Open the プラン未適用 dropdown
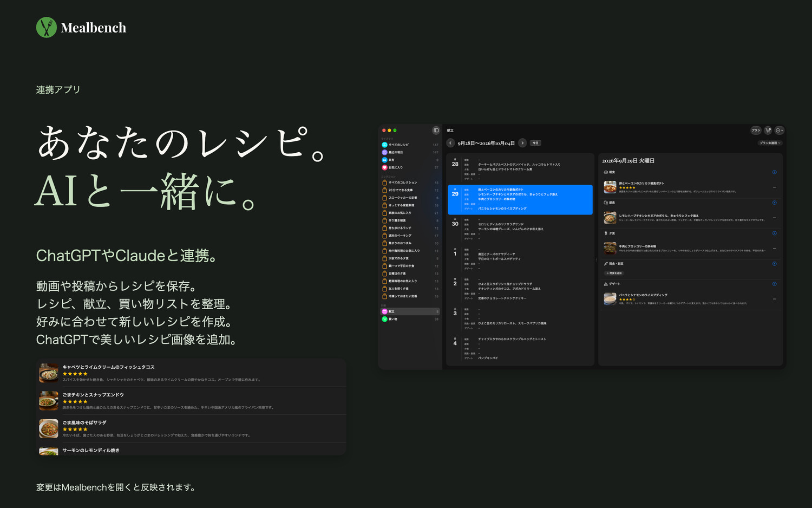The image size is (812, 508). coord(770,143)
